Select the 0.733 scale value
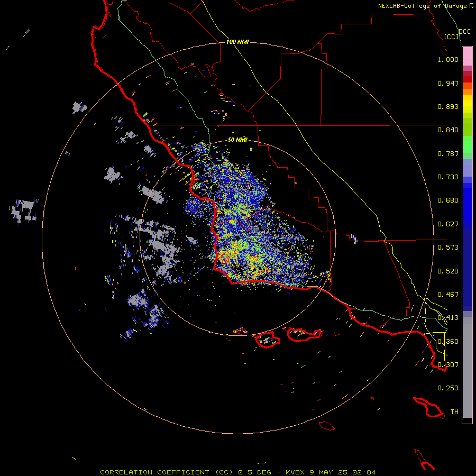 click(x=448, y=177)
